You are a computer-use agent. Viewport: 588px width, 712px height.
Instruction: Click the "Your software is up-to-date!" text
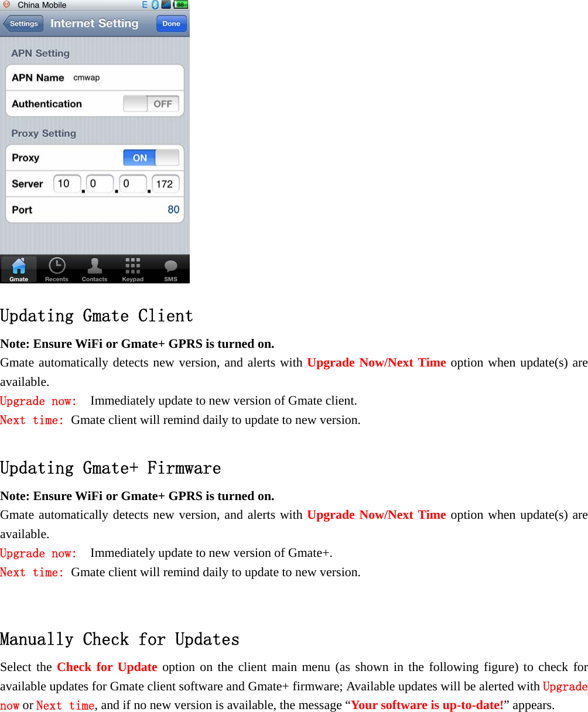(x=427, y=705)
